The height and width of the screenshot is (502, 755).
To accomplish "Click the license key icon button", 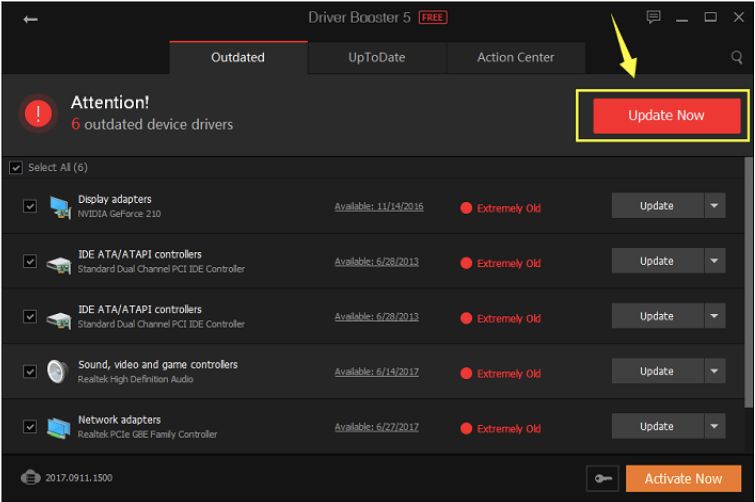I will (x=602, y=478).
